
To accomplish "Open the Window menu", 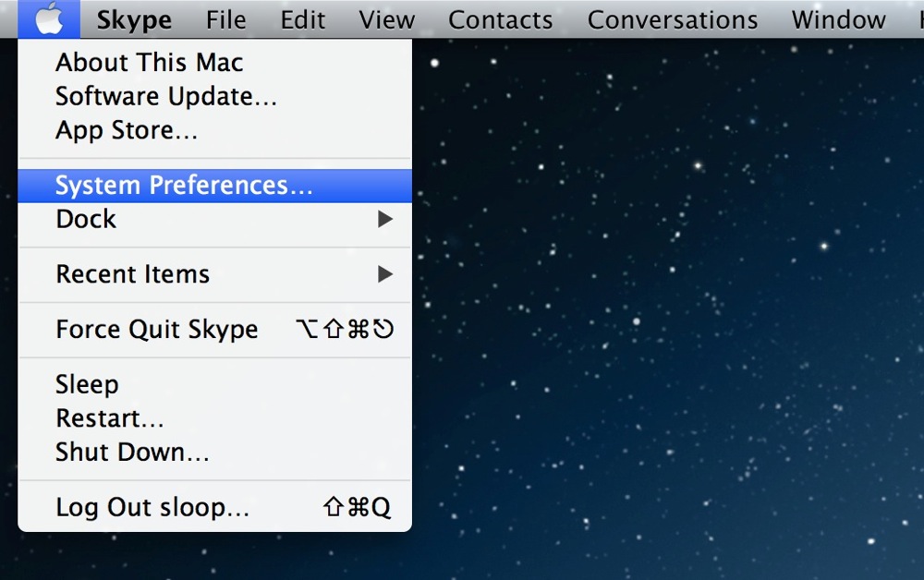I will [839, 20].
